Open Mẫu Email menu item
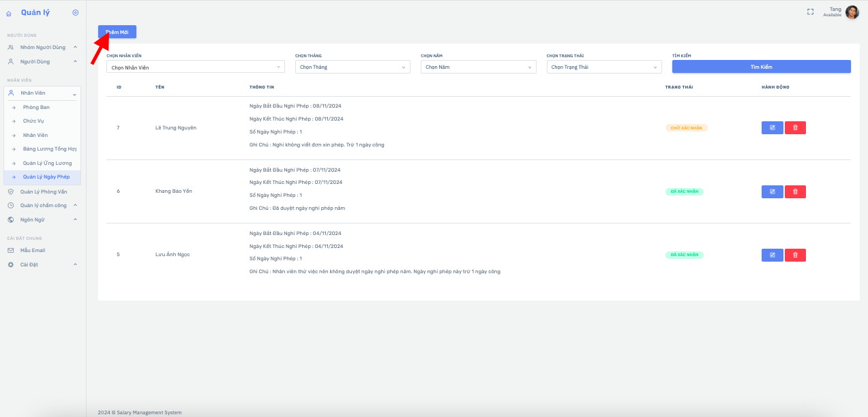Viewport: 868px width, 417px height. coord(32,250)
